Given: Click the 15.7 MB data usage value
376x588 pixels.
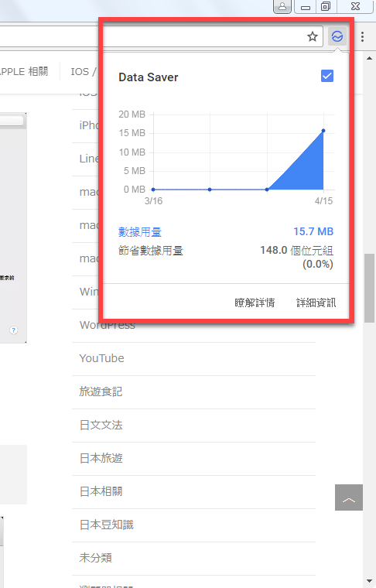Looking at the screenshot, I should [313, 231].
